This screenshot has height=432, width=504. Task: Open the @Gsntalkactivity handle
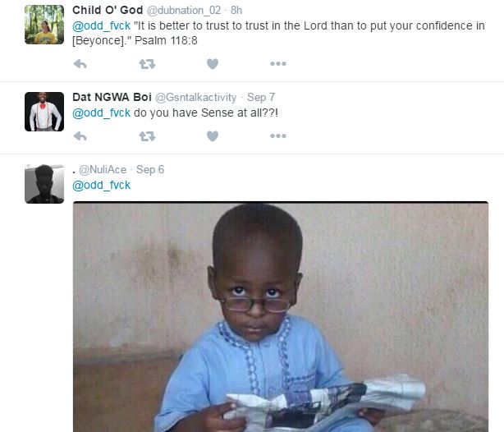(195, 98)
